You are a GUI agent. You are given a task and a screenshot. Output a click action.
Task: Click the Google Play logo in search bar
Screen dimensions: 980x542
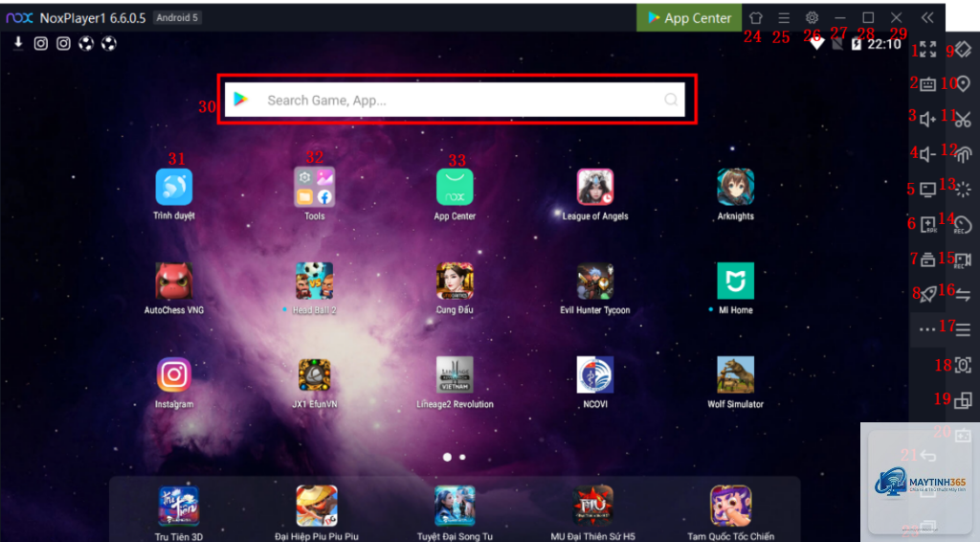[x=241, y=100]
